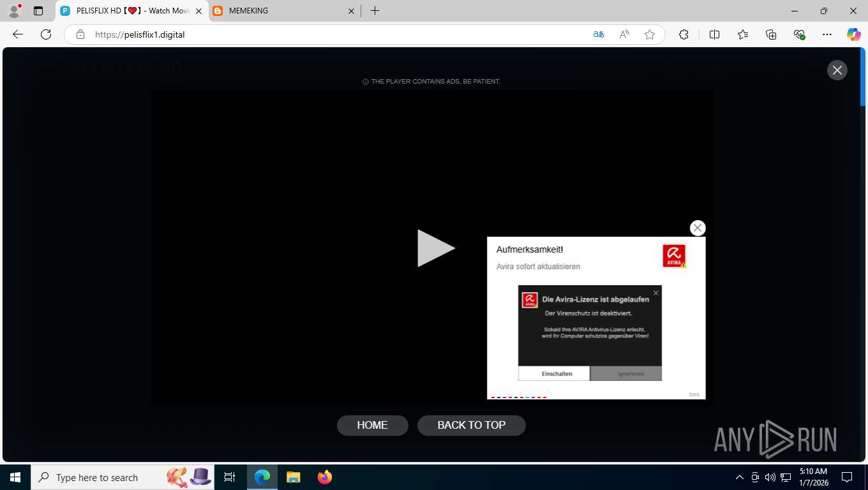Image resolution: width=868 pixels, height=490 pixels.
Task: Open the Favorites list icon
Action: click(743, 34)
